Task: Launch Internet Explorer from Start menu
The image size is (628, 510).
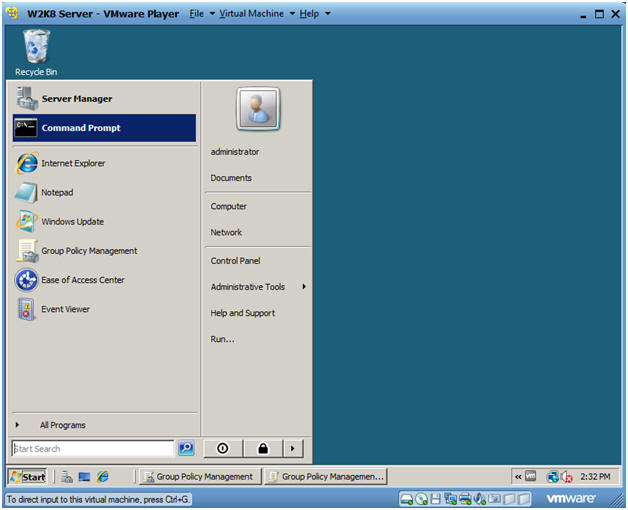Action: [104, 163]
